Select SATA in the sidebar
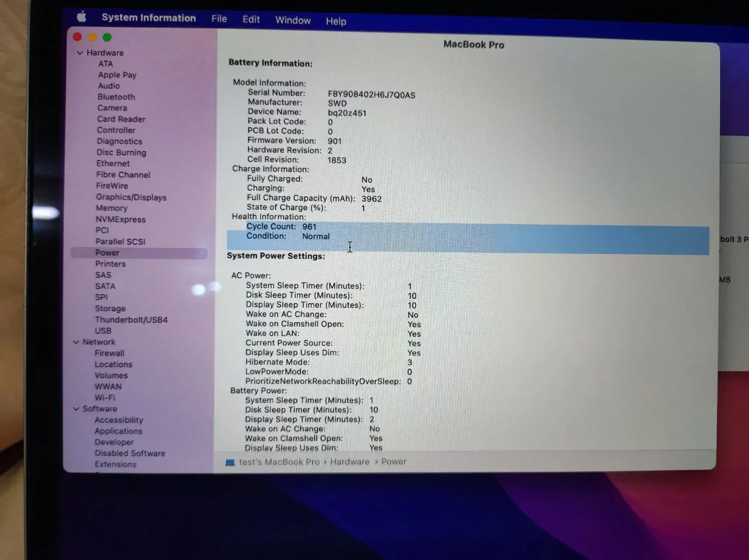This screenshot has height=560, width=749. click(105, 286)
